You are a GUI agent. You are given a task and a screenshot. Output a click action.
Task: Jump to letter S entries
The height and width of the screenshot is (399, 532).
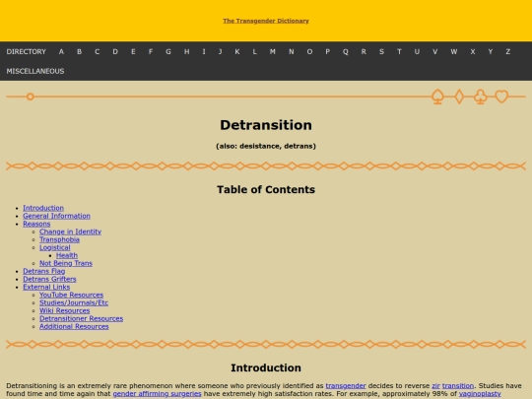click(381, 51)
